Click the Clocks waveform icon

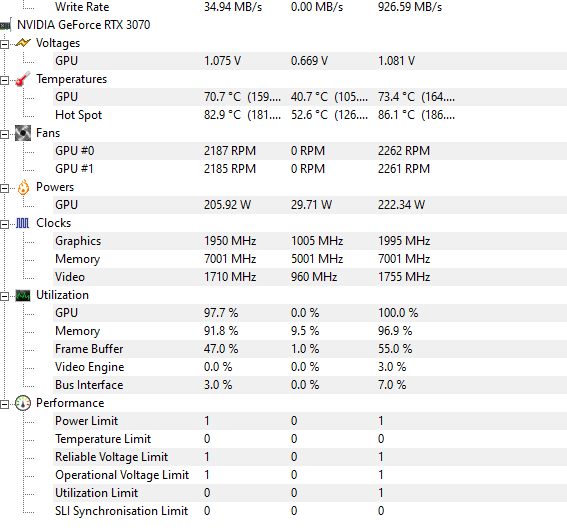[x=22, y=223]
